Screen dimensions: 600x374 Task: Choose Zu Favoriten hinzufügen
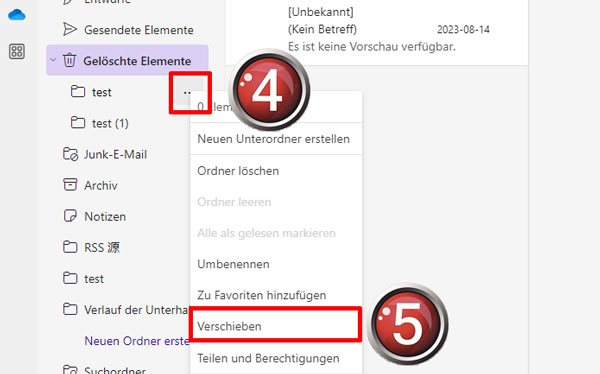point(276,295)
